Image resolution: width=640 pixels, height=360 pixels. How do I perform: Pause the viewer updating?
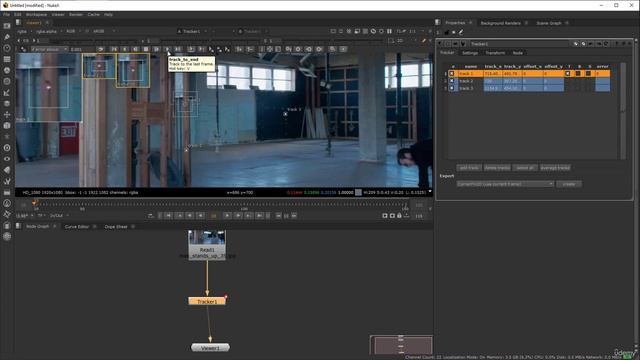(x=389, y=31)
